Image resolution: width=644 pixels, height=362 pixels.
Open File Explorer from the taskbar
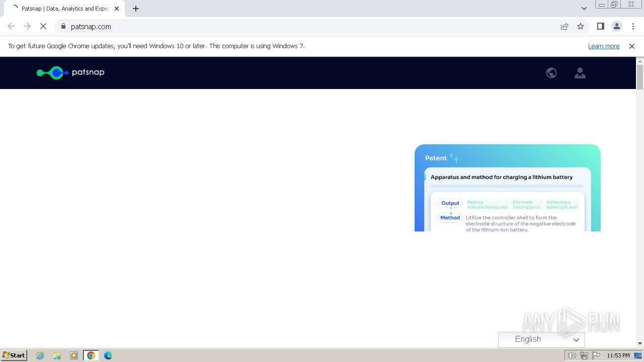coord(57,355)
